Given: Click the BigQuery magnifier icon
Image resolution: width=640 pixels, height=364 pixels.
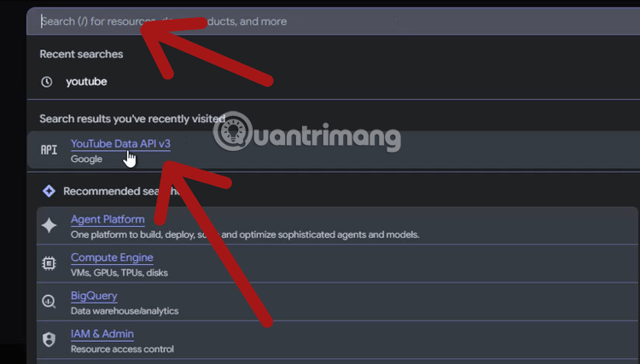Looking at the screenshot, I should pyautogui.click(x=49, y=302).
